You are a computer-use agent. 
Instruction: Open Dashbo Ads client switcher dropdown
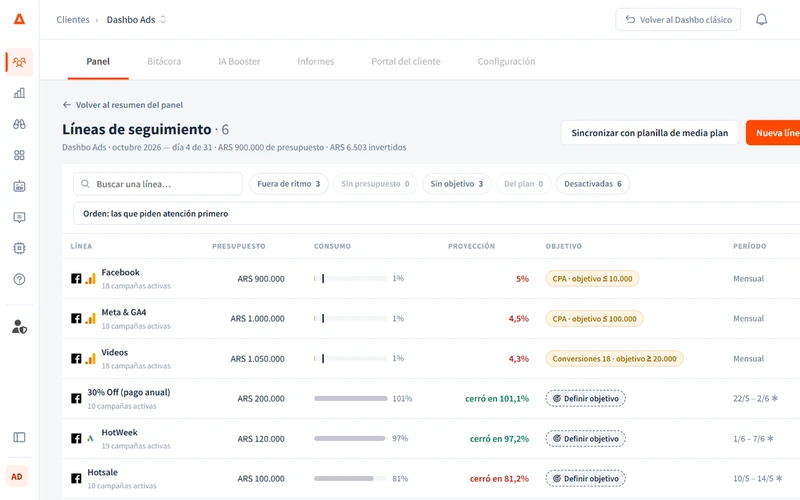pyautogui.click(x=136, y=19)
